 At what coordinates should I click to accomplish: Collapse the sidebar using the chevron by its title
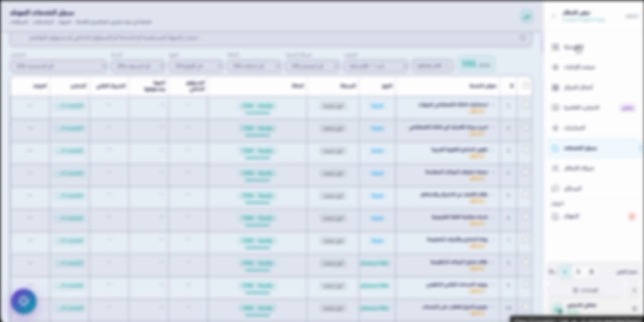point(553,16)
